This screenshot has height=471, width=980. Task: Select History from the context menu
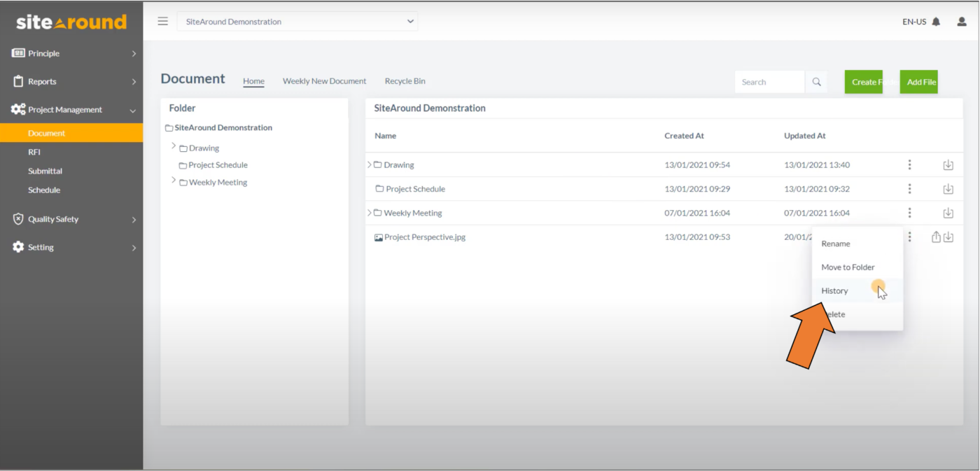(834, 290)
